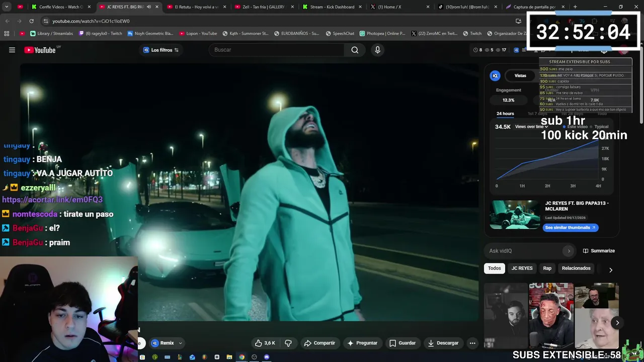Screen dimensions: 644x362
Task: Open Discord from the taskbar
Action: pos(267,357)
